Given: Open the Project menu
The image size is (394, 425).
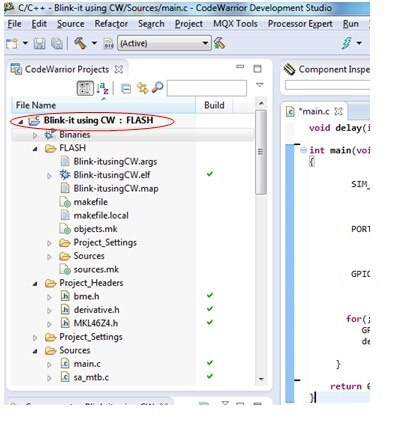Looking at the screenshot, I should 189,24.
